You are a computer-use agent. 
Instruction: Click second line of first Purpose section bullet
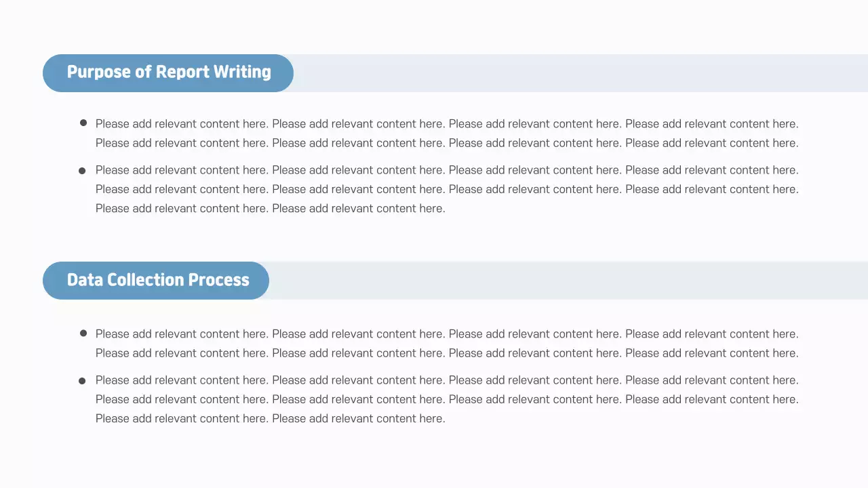447,143
